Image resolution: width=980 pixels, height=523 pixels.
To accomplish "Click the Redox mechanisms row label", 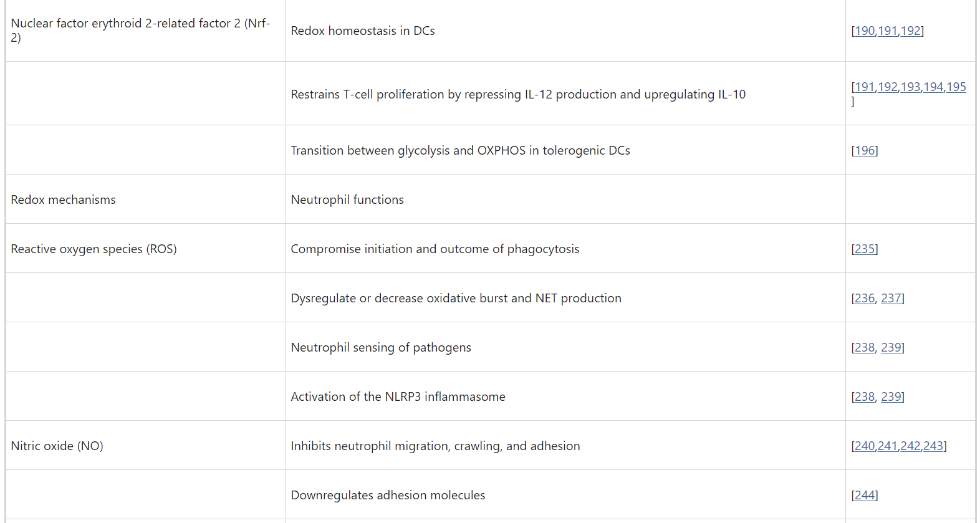I will 64,200.
